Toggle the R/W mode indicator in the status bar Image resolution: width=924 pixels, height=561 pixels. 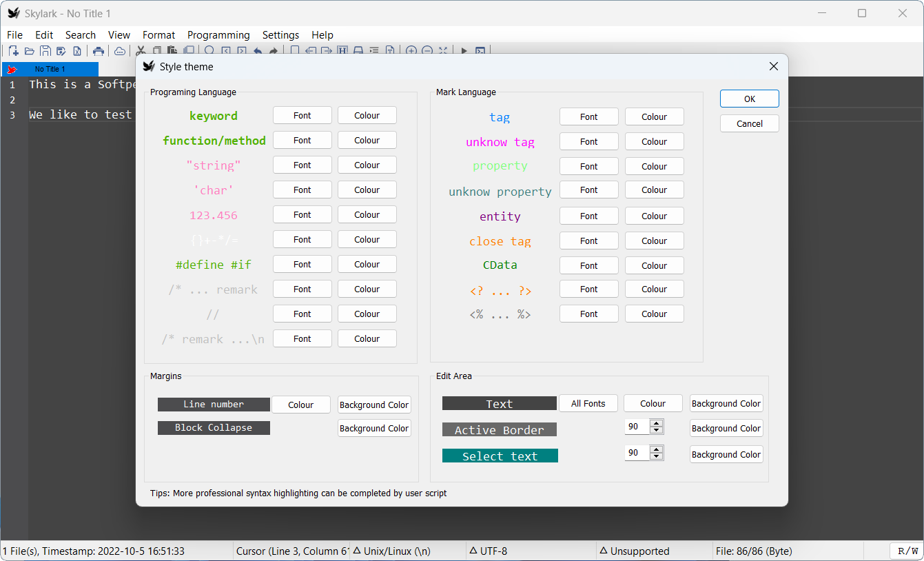tap(905, 551)
